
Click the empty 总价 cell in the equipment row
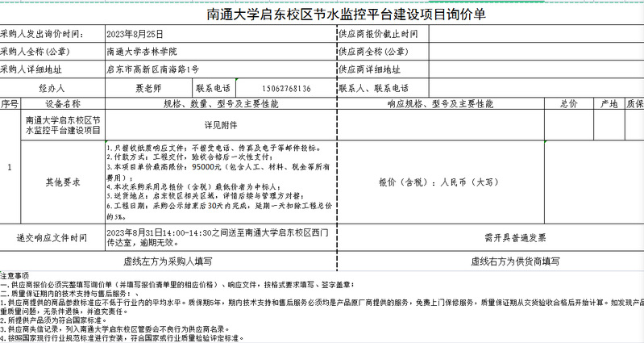point(569,125)
